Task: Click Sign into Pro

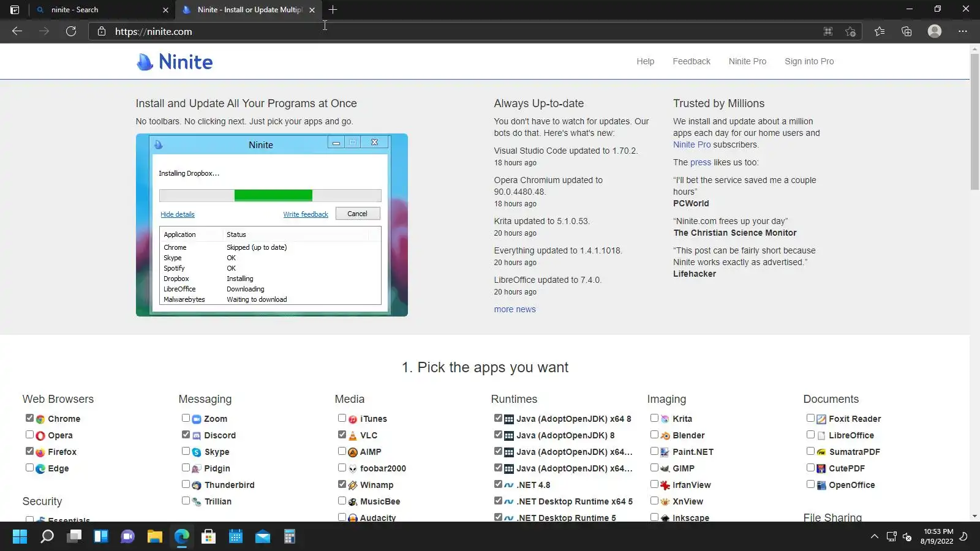Action: [809, 62]
